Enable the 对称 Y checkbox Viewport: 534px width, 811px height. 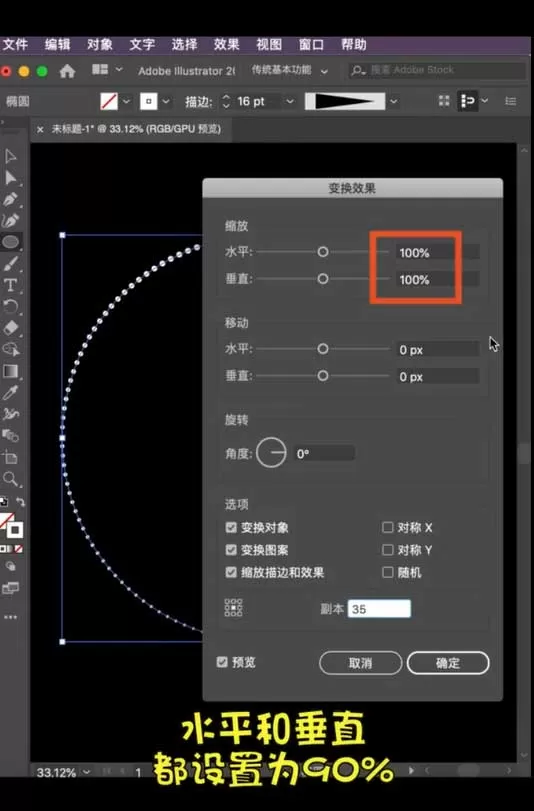388,549
